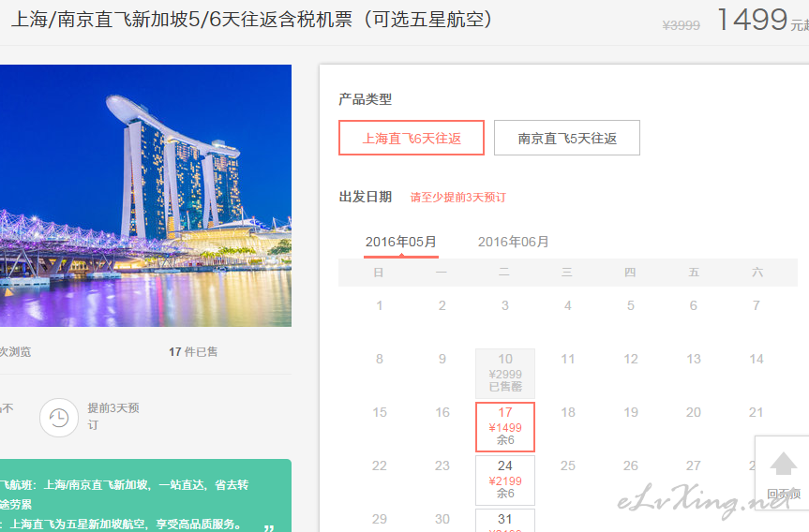The height and width of the screenshot is (532, 809).
Task: Click calendar date 11
Action: click(568, 360)
